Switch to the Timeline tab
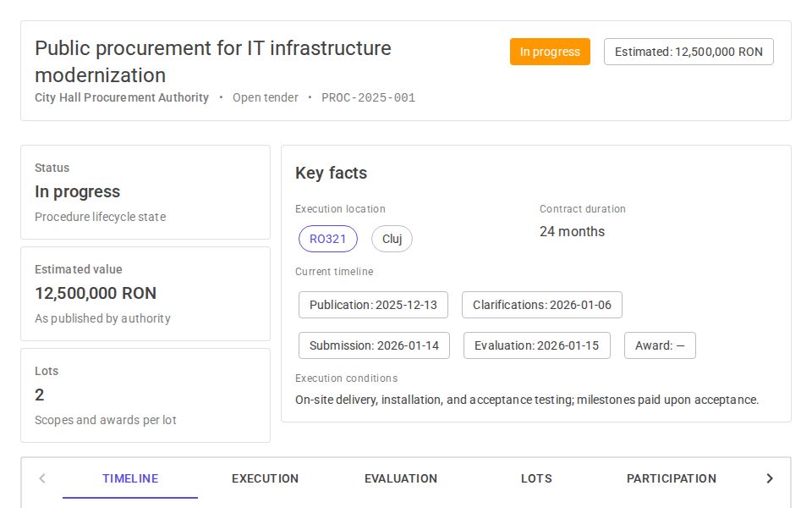 [130, 478]
